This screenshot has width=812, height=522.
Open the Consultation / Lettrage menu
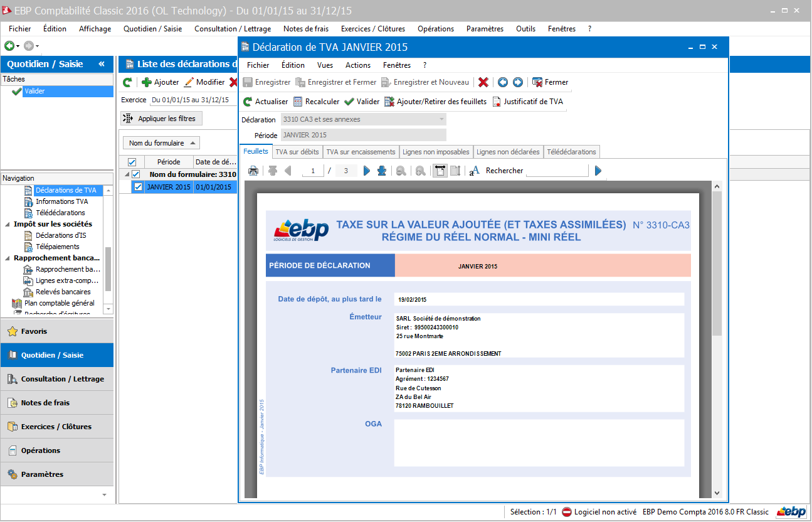[x=233, y=29]
